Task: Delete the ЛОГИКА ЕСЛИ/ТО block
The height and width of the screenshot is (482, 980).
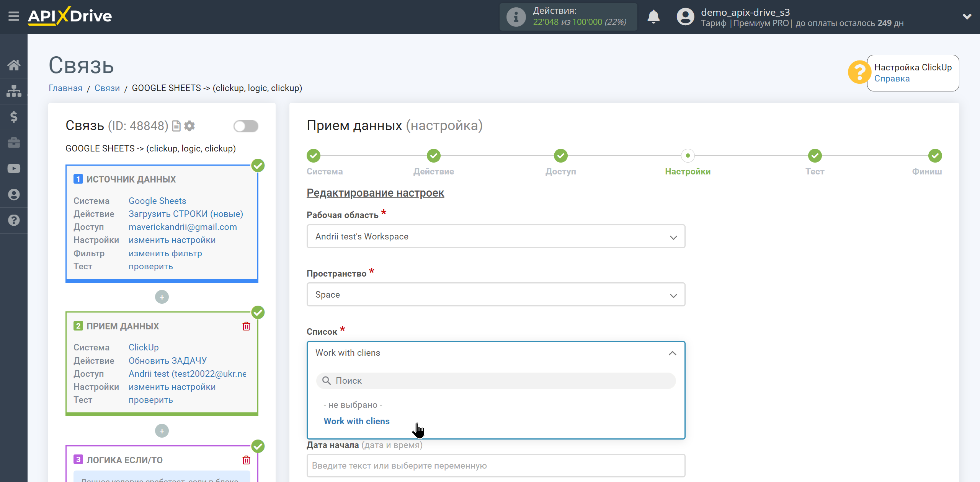Action: tap(246, 460)
